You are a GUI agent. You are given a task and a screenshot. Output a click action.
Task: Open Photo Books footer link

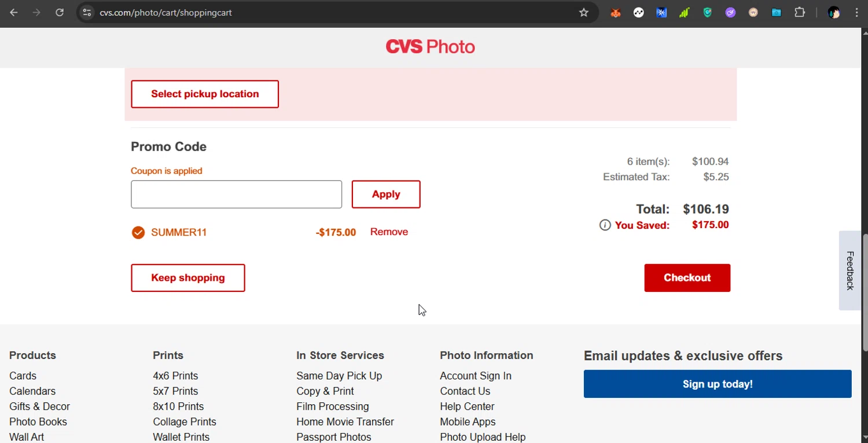click(38, 422)
